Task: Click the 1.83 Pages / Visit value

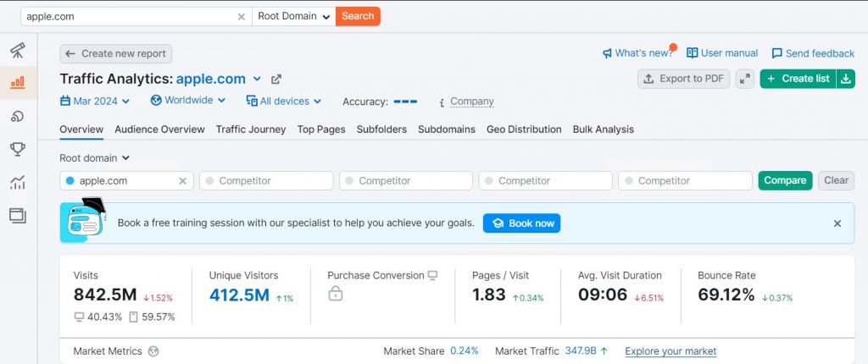Action: tap(489, 295)
